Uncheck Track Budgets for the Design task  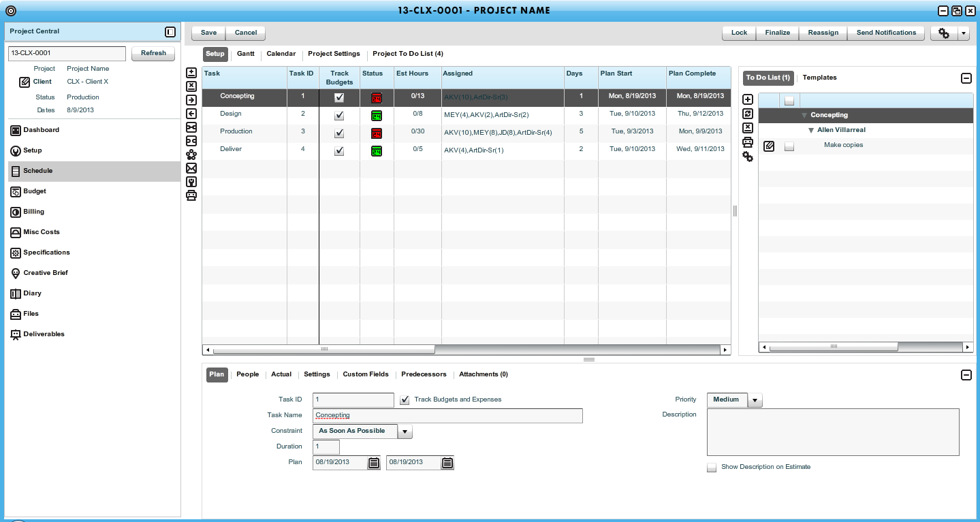point(339,116)
